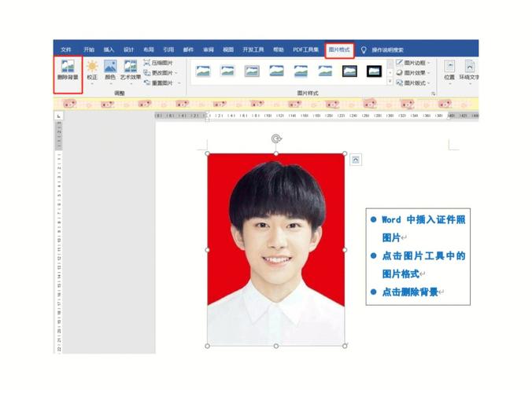Viewport: 532px width, 393px height.
Task: Click 更改图片 change picture
Action: coord(158,73)
